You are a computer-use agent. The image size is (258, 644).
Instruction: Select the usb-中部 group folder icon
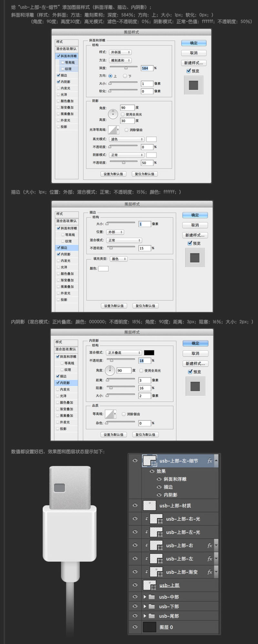(x=152, y=597)
